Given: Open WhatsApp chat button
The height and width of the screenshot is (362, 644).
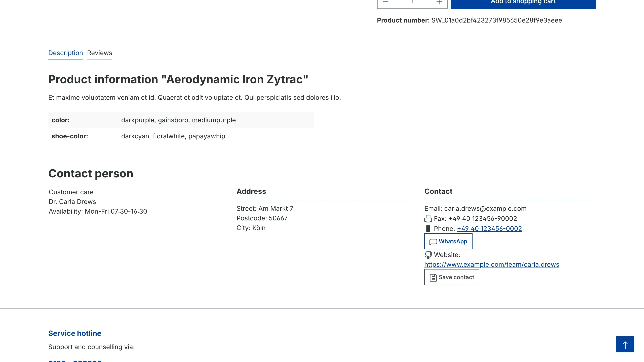Looking at the screenshot, I should (448, 241).
